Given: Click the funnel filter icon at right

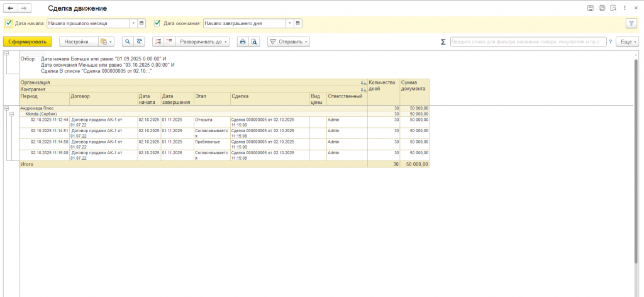Looking at the screenshot, I should (631, 23).
